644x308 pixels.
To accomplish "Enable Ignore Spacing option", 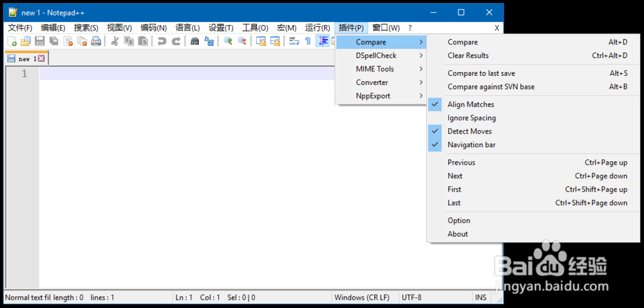I will pos(534,118).
